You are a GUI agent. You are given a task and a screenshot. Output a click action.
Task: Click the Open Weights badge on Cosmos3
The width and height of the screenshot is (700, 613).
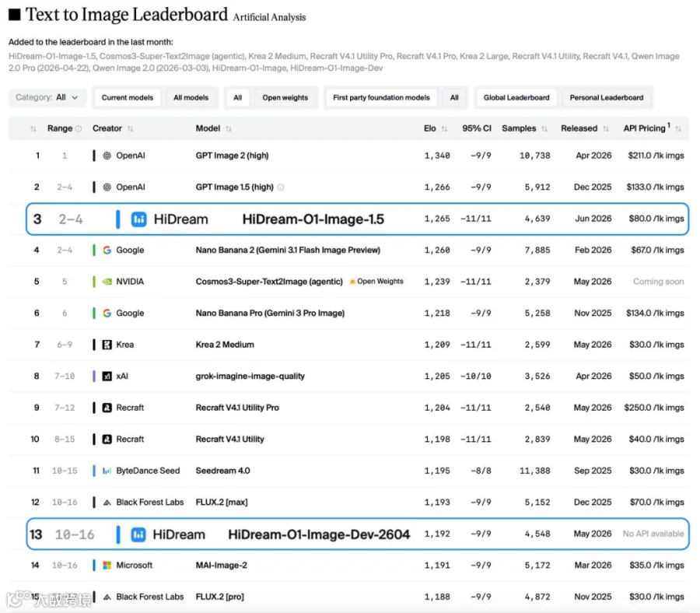pyautogui.click(x=376, y=282)
